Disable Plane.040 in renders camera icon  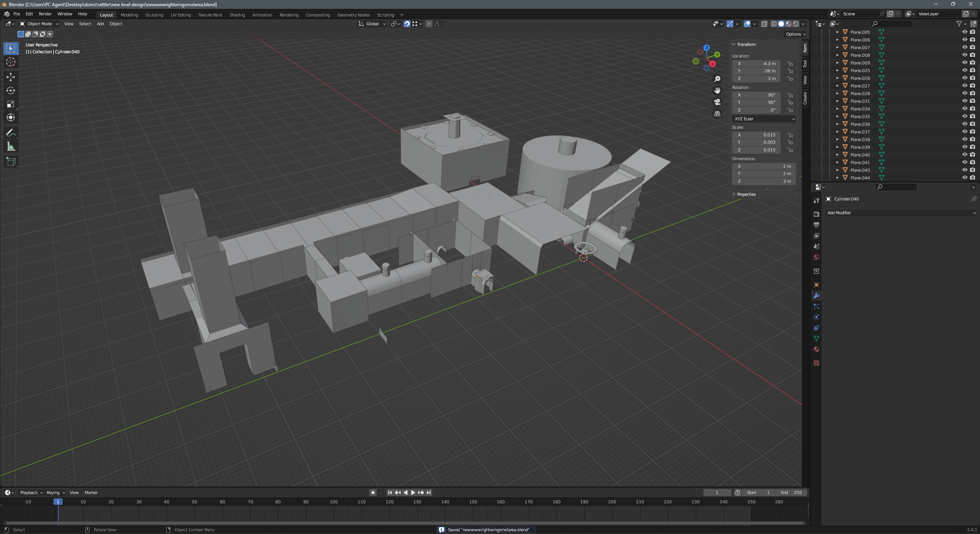(x=973, y=155)
